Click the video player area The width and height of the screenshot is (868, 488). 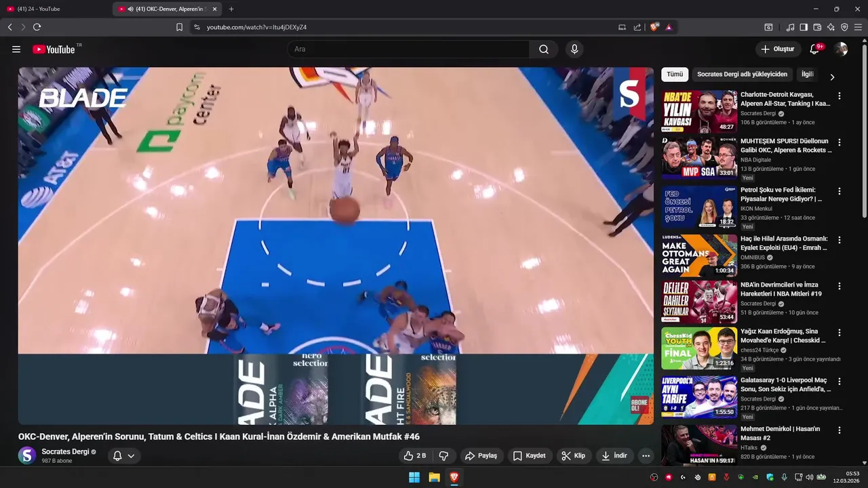[336, 245]
